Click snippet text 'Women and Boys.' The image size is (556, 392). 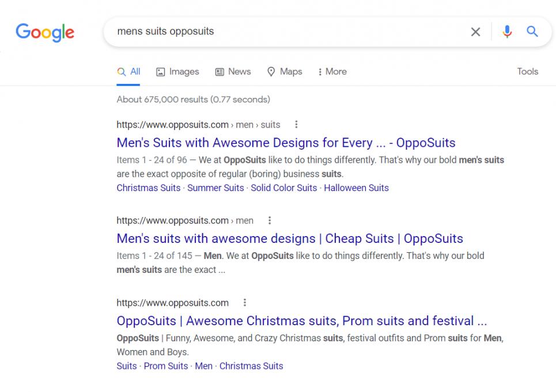(x=153, y=352)
